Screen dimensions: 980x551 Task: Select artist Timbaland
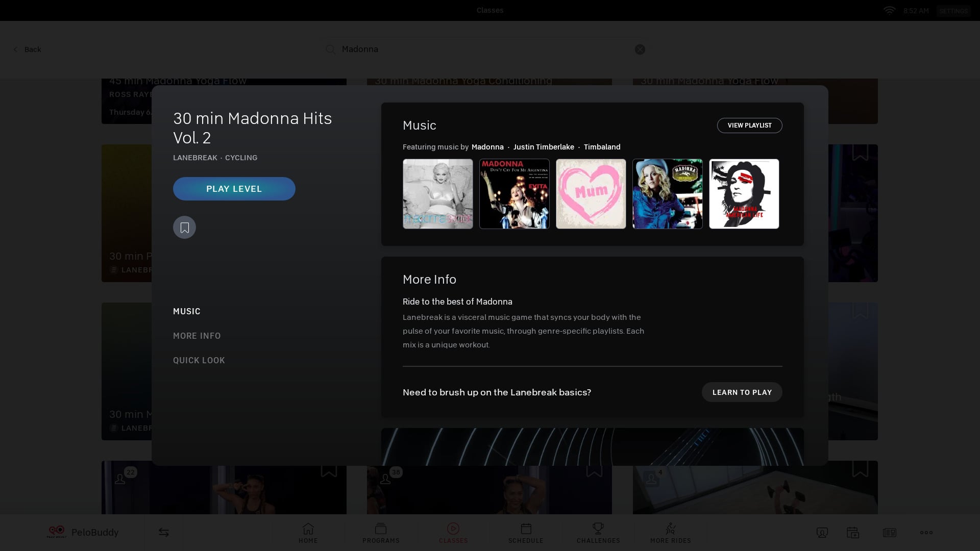[x=602, y=147]
